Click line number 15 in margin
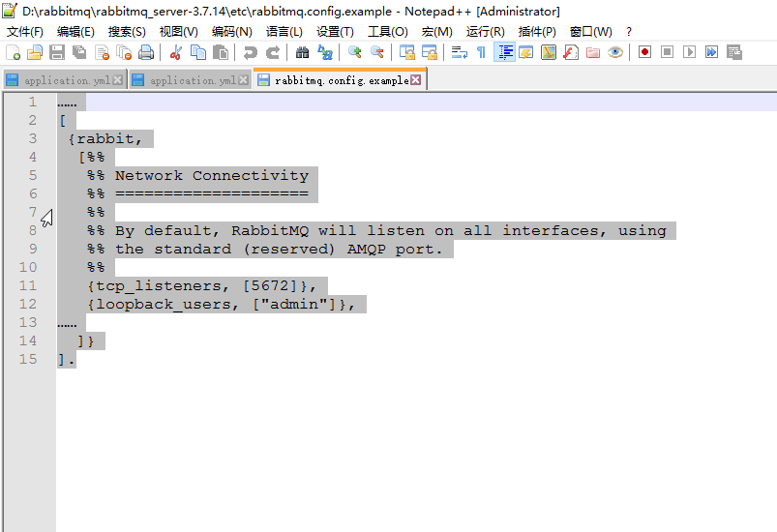The image size is (777, 532). point(28,359)
